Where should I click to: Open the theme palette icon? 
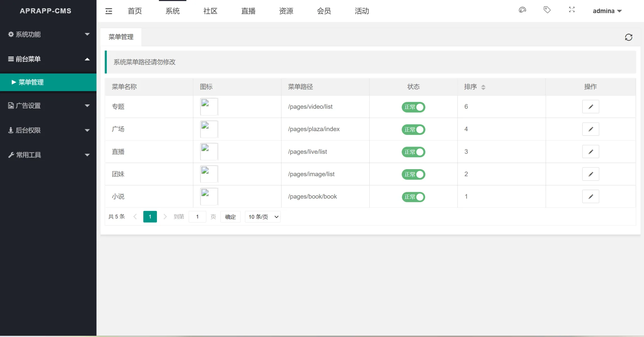coord(522,10)
